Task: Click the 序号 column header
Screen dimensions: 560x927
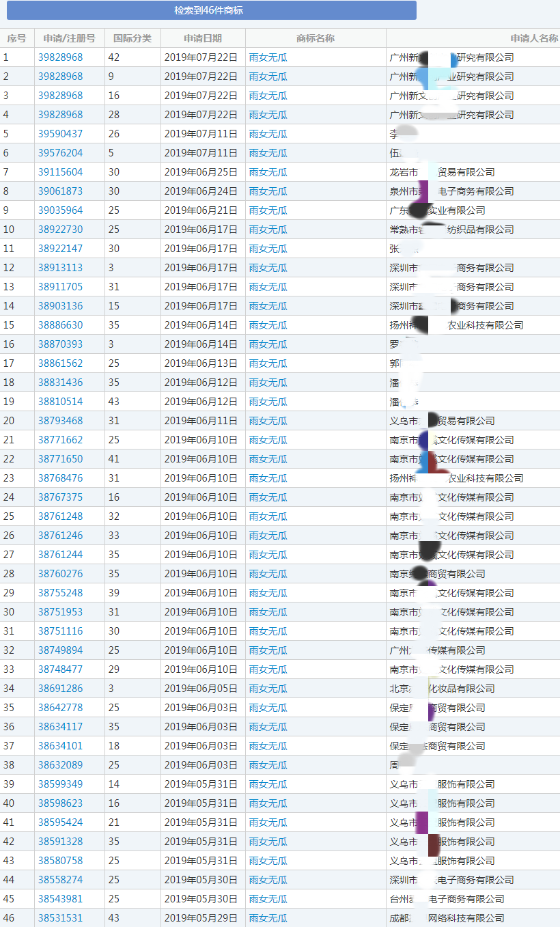Action: click(17, 38)
